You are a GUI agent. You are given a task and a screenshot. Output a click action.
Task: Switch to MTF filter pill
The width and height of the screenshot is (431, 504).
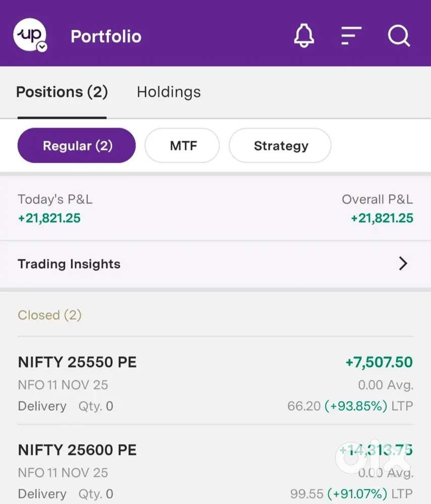pos(182,146)
